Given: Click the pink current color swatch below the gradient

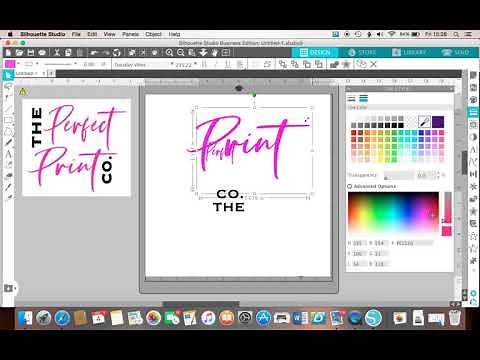Looking at the screenshot, I should (x=447, y=231).
